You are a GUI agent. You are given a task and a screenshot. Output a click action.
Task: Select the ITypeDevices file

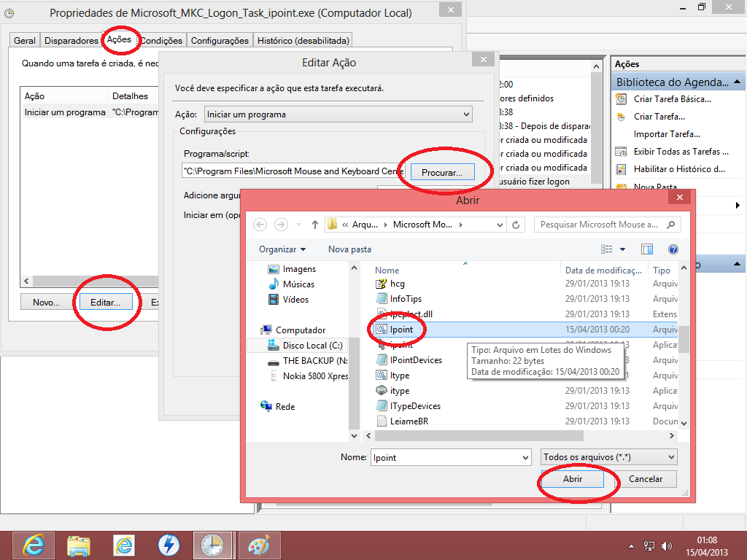pos(409,405)
